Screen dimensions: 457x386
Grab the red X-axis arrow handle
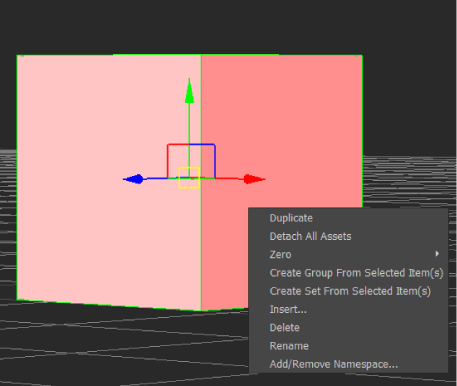[x=254, y=179]
